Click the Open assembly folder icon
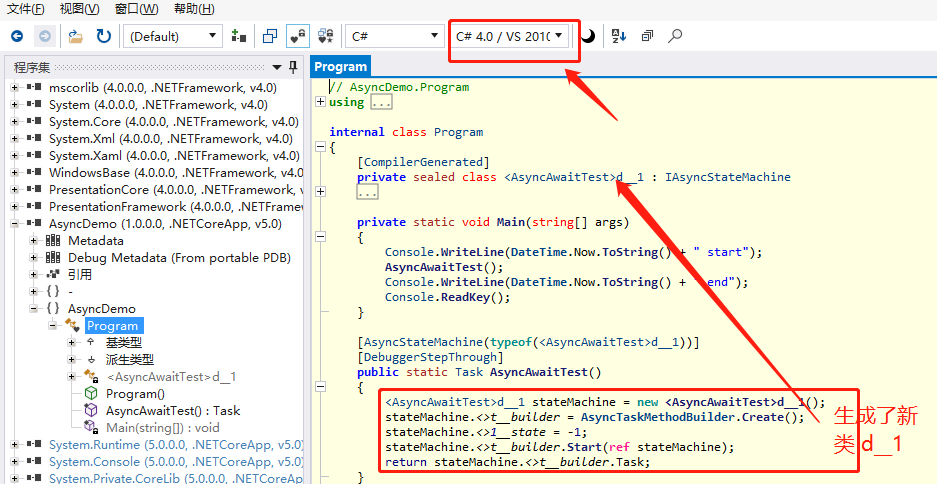937x484 pixels. tap(76, 36)
